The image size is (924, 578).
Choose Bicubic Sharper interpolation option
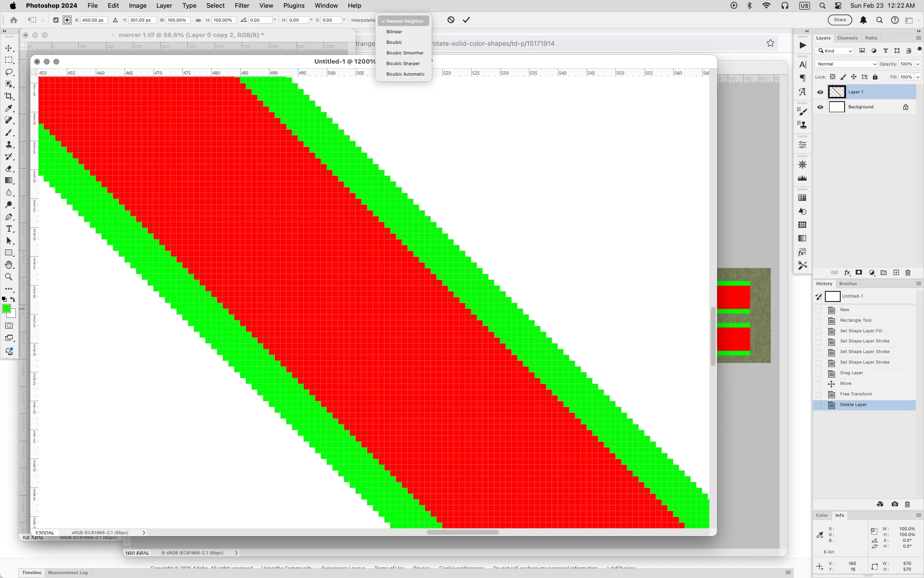403,64
